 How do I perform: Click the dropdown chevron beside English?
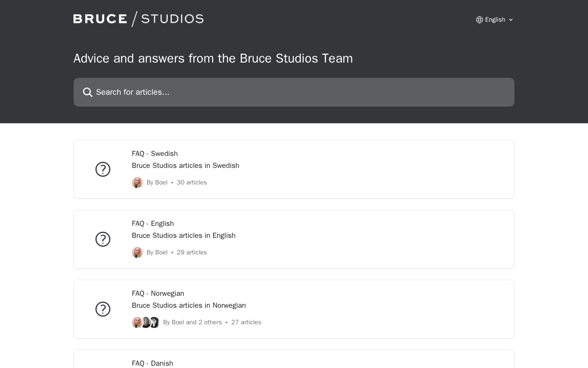(511, 20)
